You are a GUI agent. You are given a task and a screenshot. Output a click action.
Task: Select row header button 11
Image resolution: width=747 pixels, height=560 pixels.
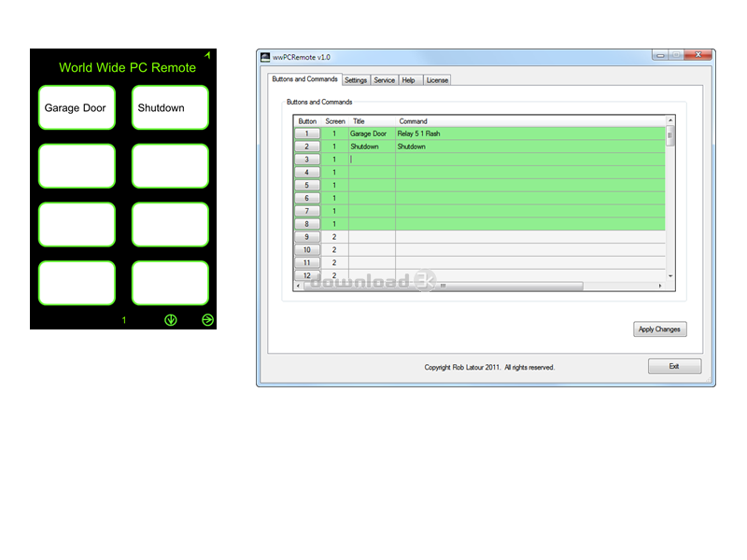click(307, 262)
